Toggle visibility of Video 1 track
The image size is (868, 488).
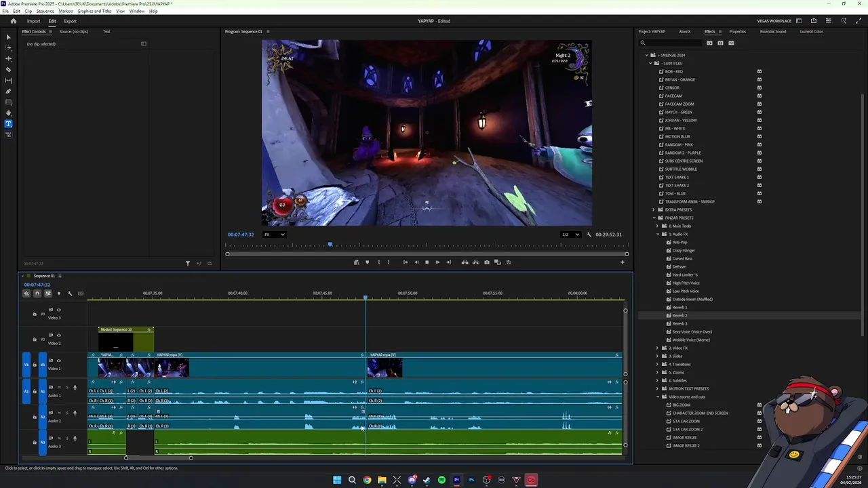(58, 361)
